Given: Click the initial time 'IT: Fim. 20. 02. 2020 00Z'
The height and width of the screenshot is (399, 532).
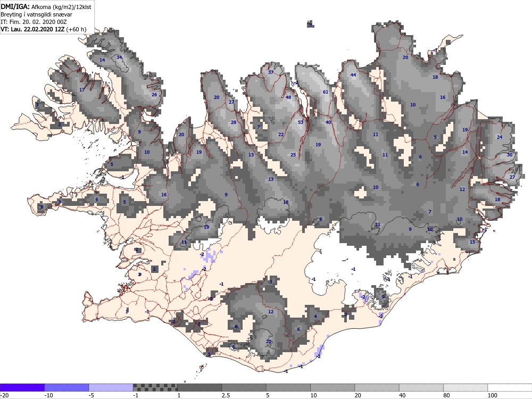Looking at the screenshot, I should (x=34, y=22).
